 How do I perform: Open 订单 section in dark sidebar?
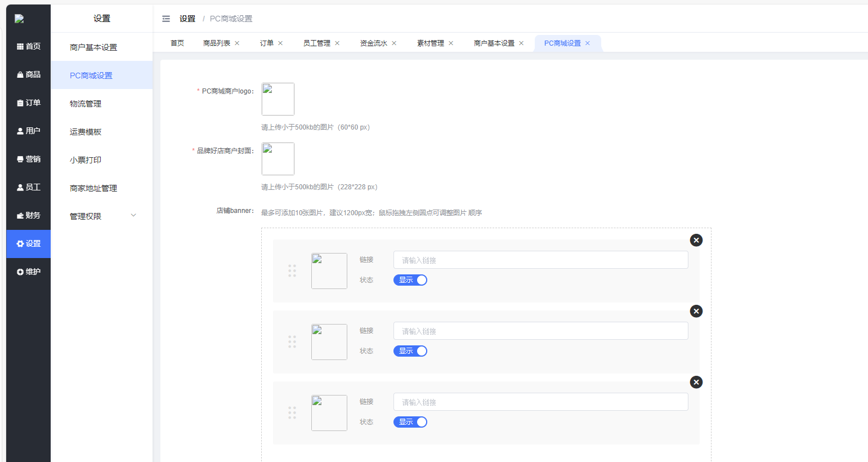click(29, 103)
